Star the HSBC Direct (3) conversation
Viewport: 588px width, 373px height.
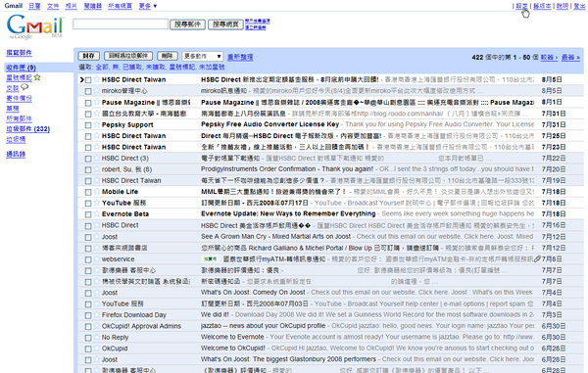coord(96,158)
